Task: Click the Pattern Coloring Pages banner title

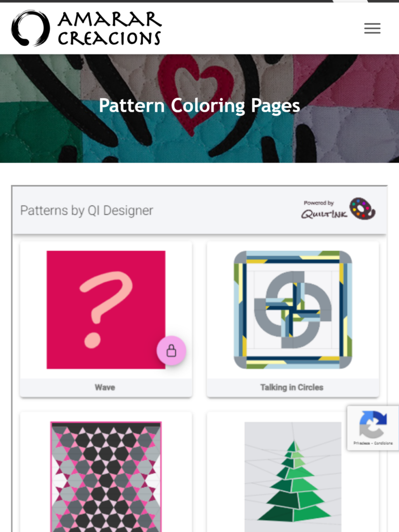Action: [199, 105]
